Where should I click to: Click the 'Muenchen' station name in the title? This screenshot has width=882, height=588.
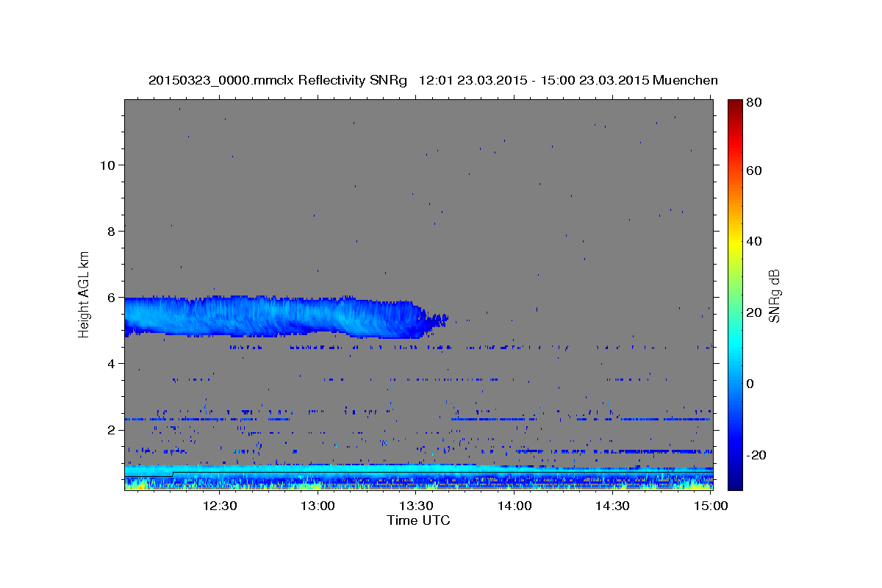(684, 80)
